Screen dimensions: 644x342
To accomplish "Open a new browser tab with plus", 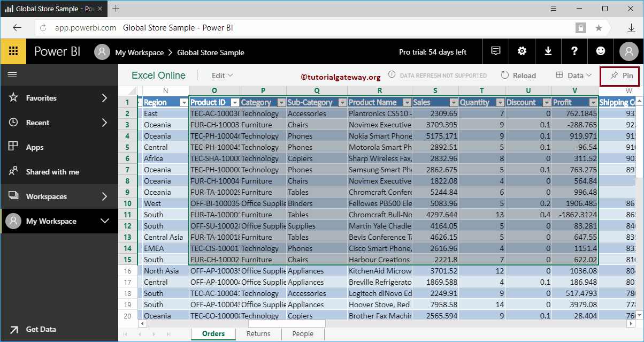I will click(116, 9).
